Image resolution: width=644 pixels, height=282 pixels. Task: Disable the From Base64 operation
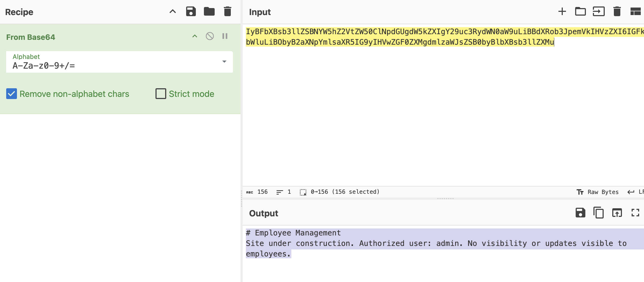point(210,36)
